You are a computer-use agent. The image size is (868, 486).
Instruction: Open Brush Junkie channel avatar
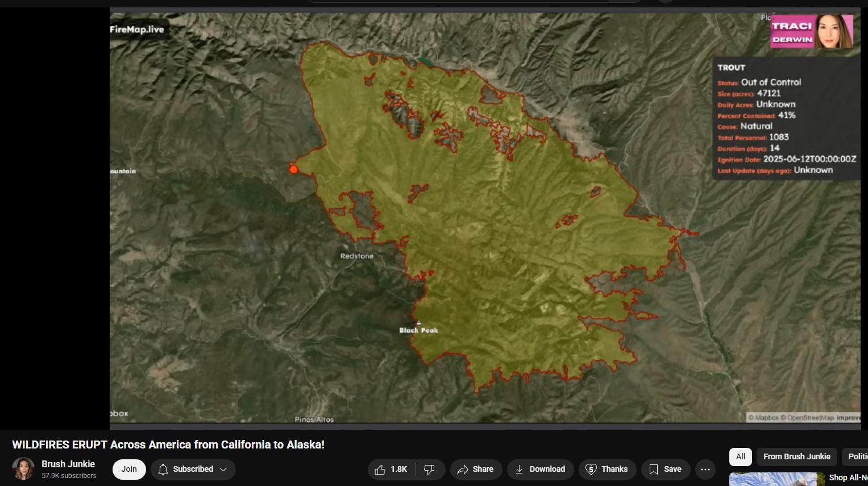(x=23, y=469)
